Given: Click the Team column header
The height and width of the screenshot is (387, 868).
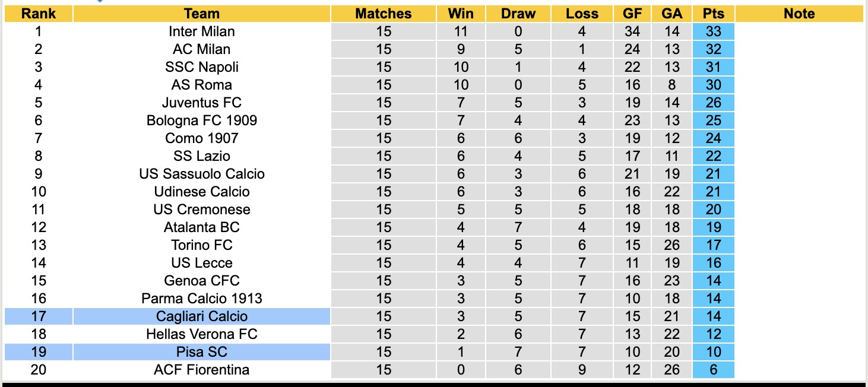Looking at the screenshot, I should tap(202, 14).
